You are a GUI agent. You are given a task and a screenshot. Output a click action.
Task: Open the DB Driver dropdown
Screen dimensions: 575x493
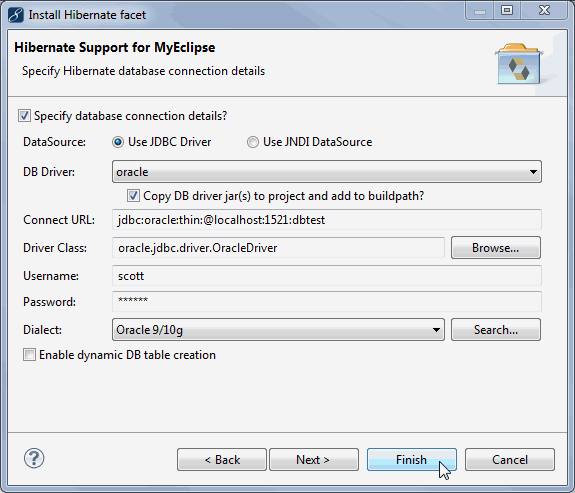(327, 172)
